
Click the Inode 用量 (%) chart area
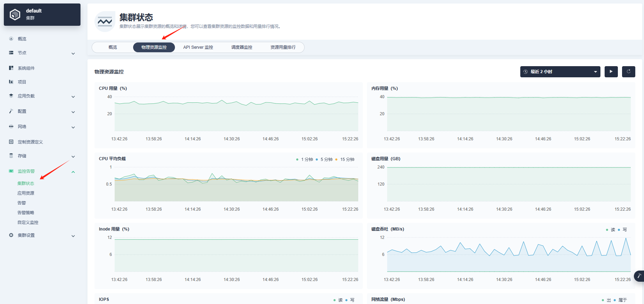236,255
